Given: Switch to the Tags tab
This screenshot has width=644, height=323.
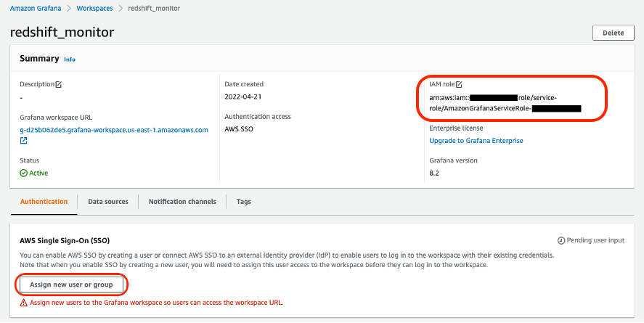Looking at the screenshot, I should click(x=243, y=202).
